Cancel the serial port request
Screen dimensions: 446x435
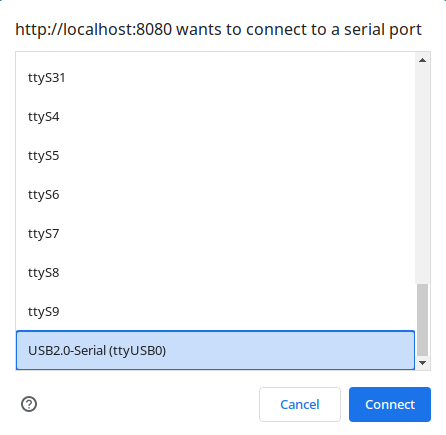[x=300, y=404]
